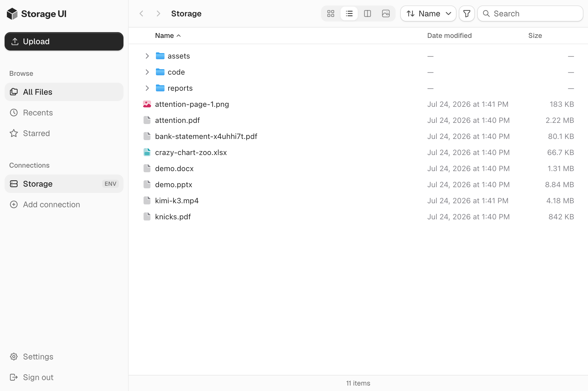The height and width of the screenshot is (391, 588).
Task: Click the spreadsheet icon of crazy-chart-zoo.xlsx
Action: click(147, 152)
